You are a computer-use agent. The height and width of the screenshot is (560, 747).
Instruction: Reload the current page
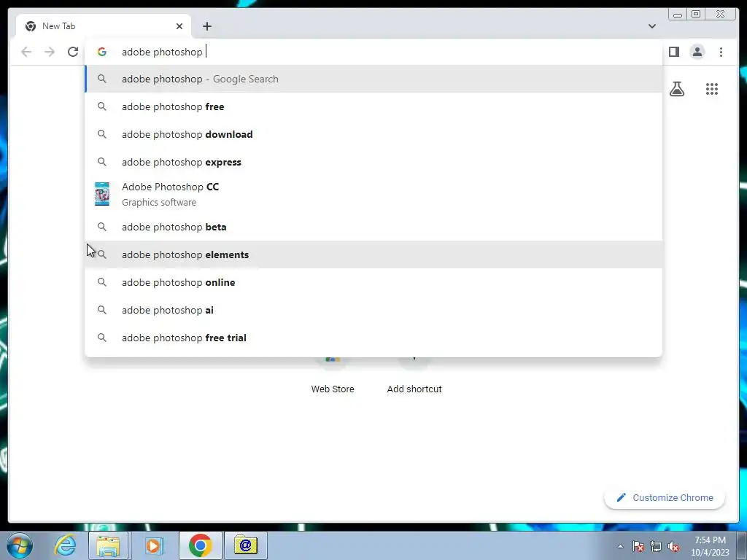point(73,52)
